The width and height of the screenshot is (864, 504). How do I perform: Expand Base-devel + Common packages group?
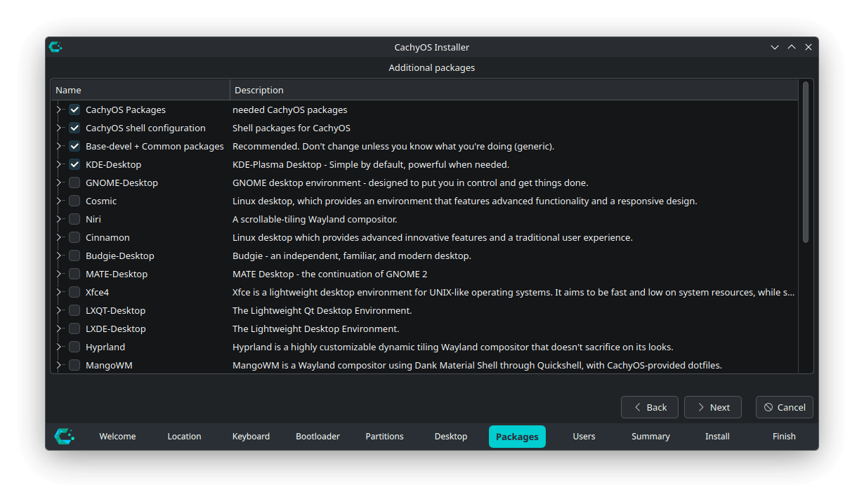60,146
